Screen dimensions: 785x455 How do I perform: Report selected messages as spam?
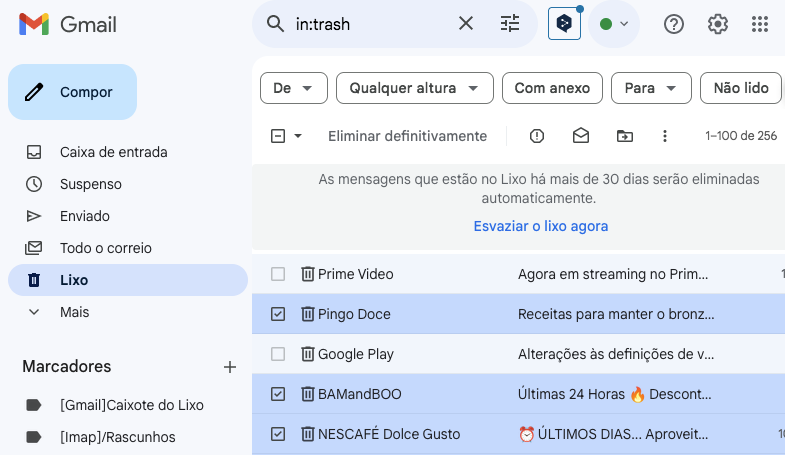tap(537, 136)
